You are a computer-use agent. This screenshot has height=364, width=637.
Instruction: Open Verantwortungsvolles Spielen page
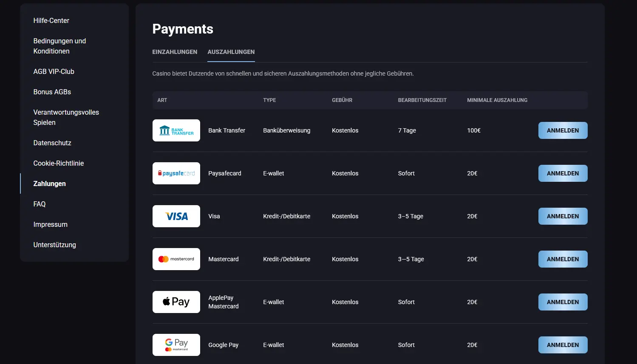tap(66, 117)
